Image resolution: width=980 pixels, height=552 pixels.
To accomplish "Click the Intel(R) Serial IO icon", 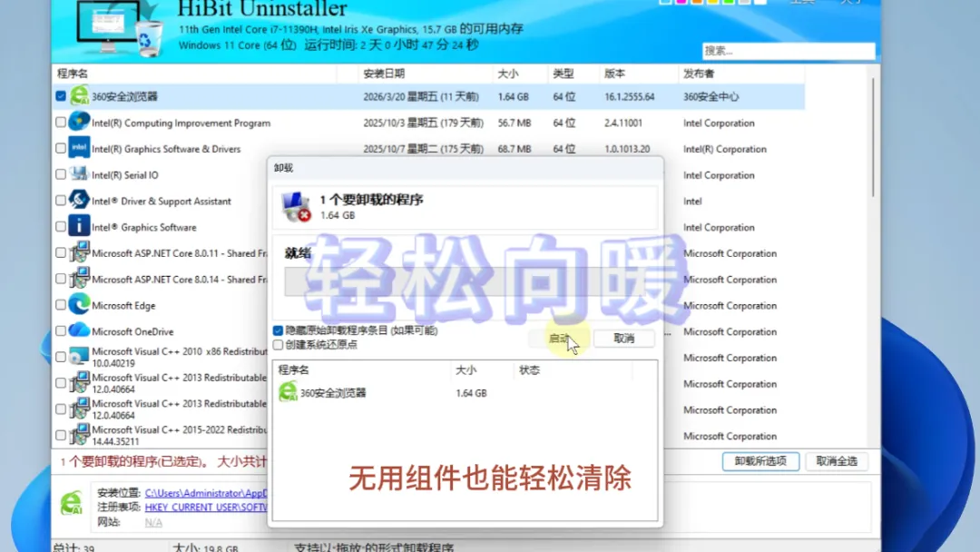I will (79, 174).
